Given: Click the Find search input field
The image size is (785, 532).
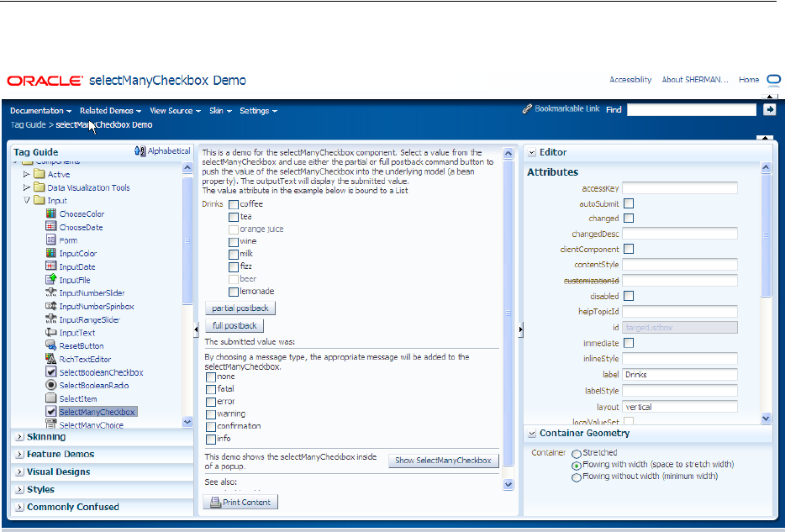Looking at the screenshot, I should (x=692, y=109).
